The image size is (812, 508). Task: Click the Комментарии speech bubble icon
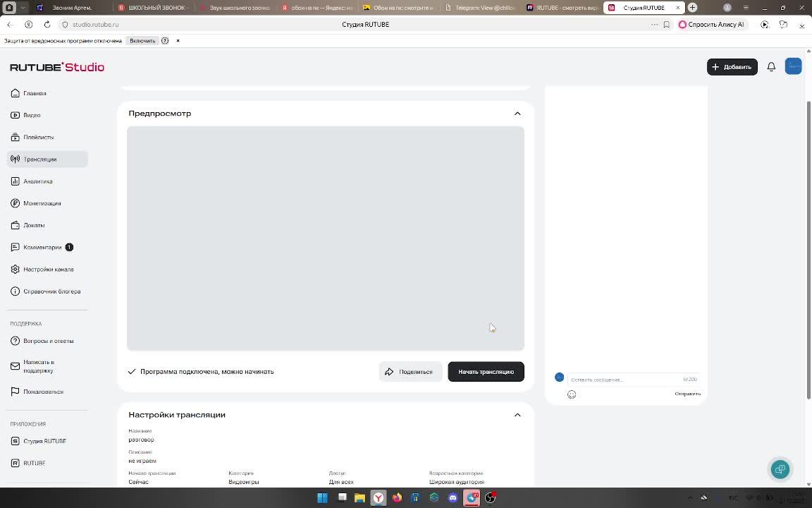(15, 247)
